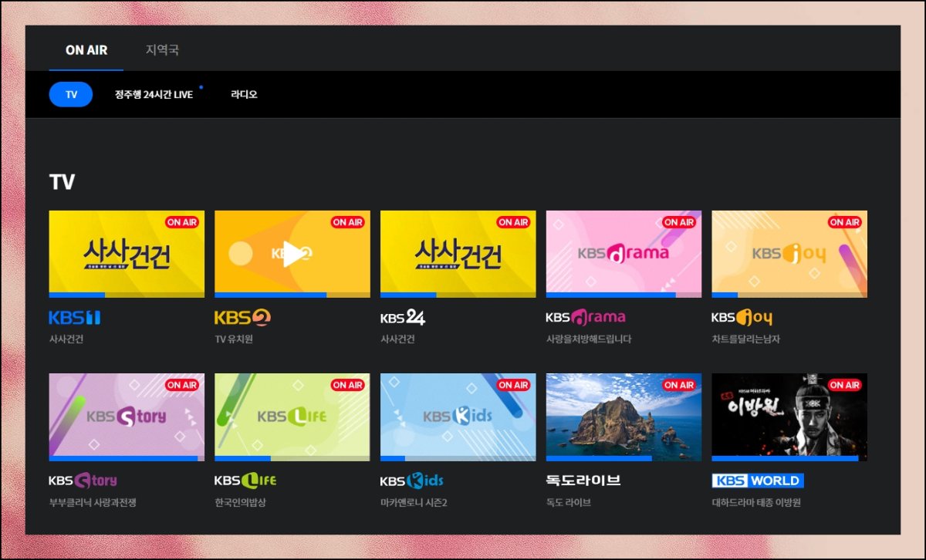This screenshot has height=560, width=926.
Task: Click ON AIR badge on 이방원 thumbnail
Action: click(845, 385)
